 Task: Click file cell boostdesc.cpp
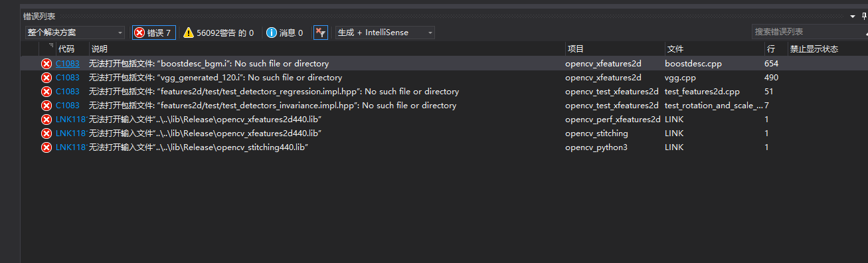(x=693, y=64)
